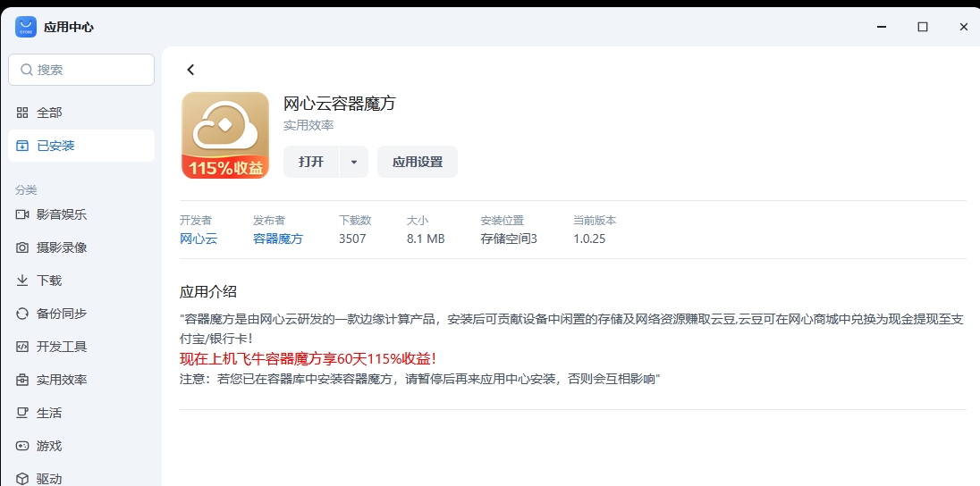Open the 实用效率 sidebar category
980x486 pixels.
(x=81, y=380)
